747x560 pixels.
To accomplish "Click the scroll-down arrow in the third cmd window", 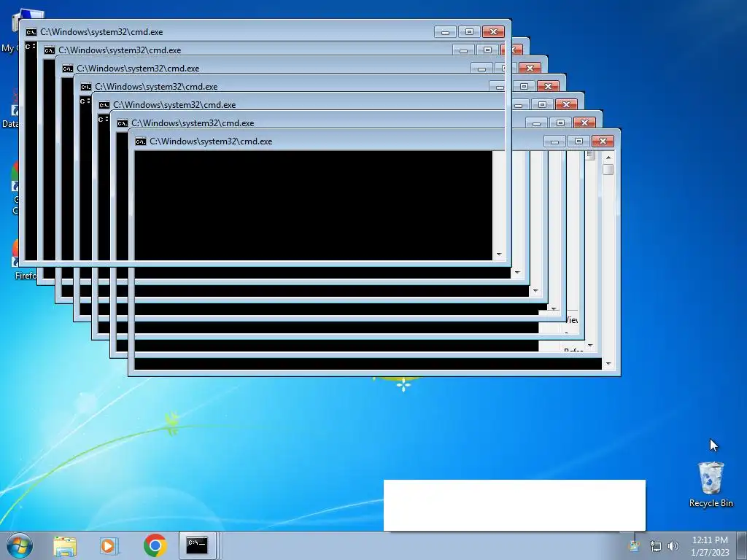I will click(x=535, y=290).
